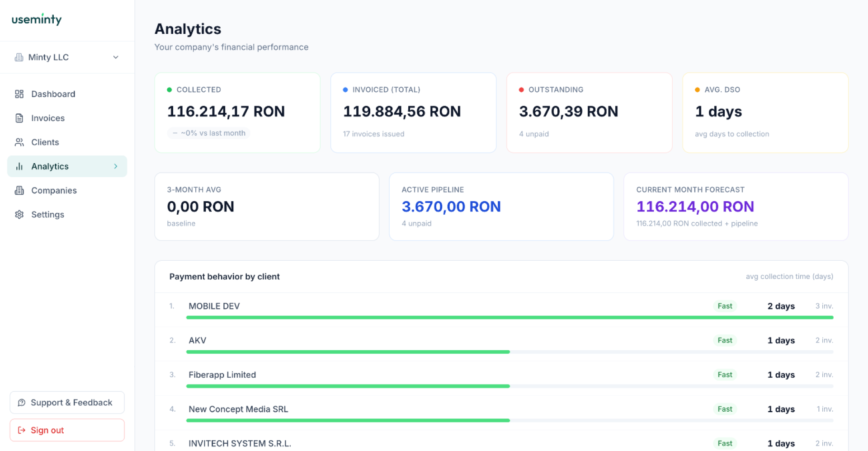Click the Fast badge for Fiberapp Limited
Screen dimensions: 868x451
click(725, 375)
